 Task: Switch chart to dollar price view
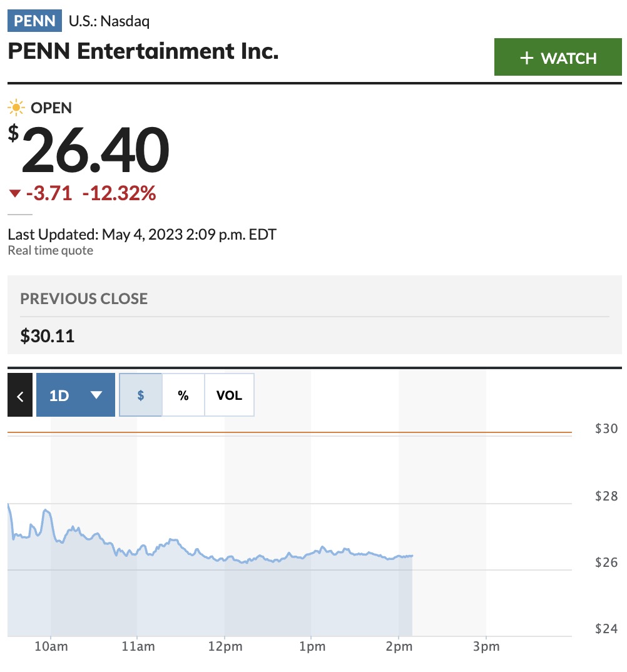click(x=141, y=395)
